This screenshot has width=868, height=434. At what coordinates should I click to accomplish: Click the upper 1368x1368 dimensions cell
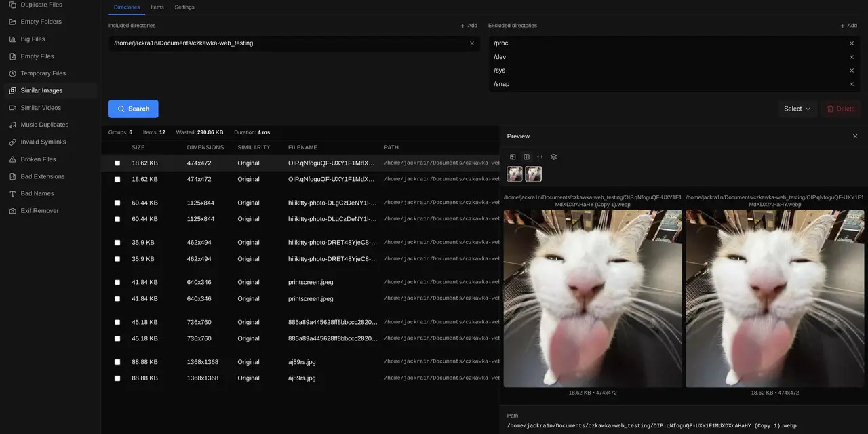tap(203, 362)
